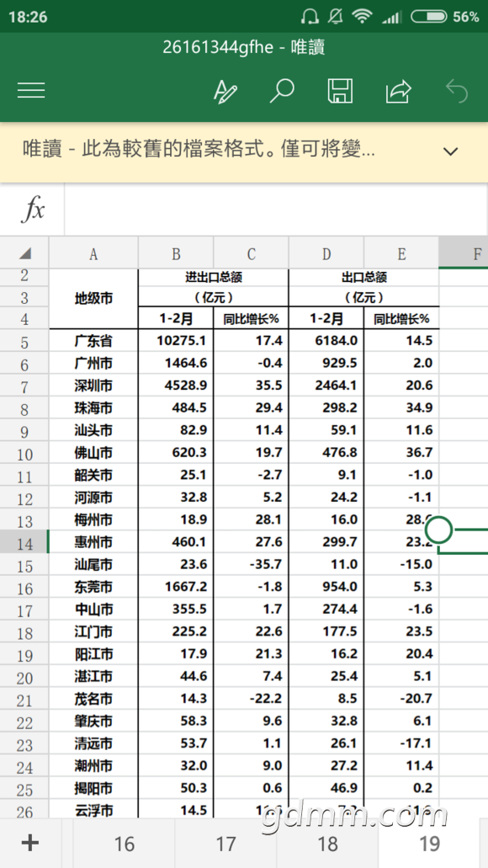Image resolution: width=488 pixels, height=868 pixels.
Task: Select row 14 header
Action: [24, 544]
